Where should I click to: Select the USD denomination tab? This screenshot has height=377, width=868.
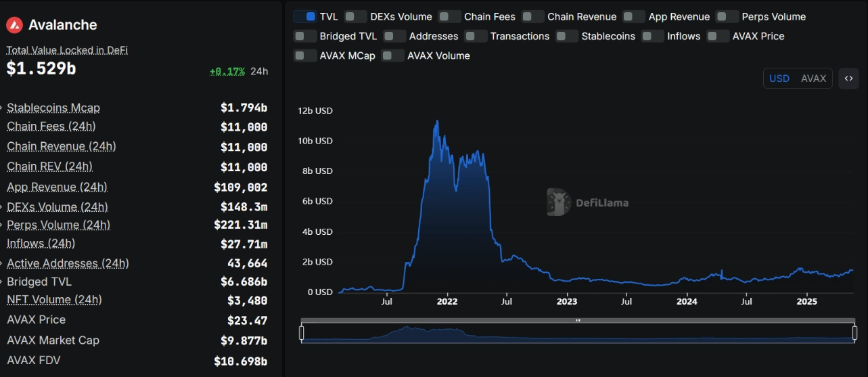pos(779,79)
